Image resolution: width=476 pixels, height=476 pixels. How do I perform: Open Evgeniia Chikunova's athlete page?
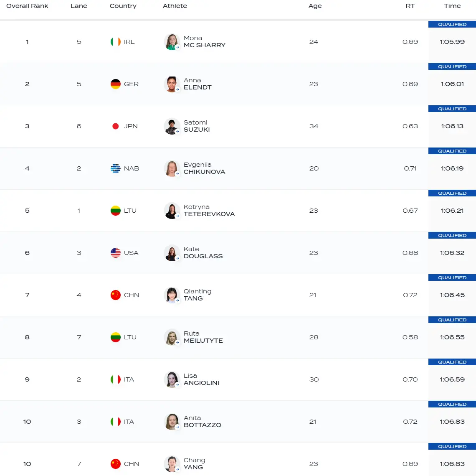pyautogui.click(x=204, y=168)
